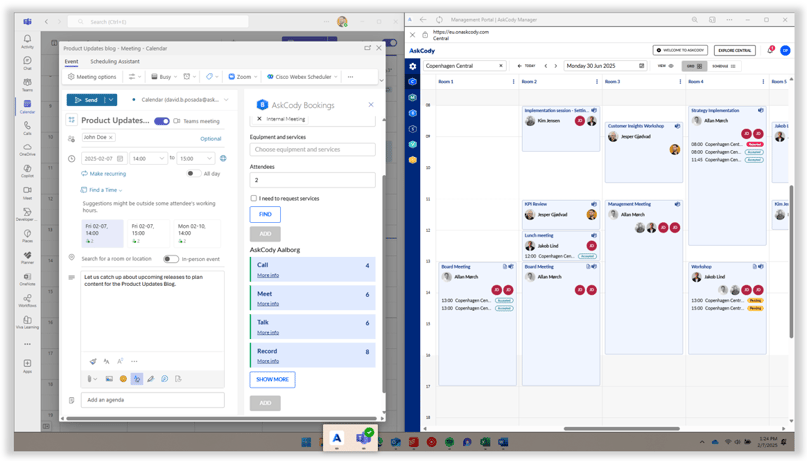Open Viva Learning in the Teams sidebar
Image resolution: width=807 pixels, height=461 pixels.
coord(27,322)
